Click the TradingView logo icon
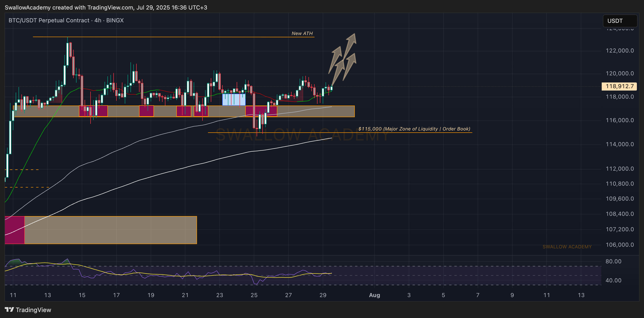Viewport: 644px width, 318px height. point(9,309)
